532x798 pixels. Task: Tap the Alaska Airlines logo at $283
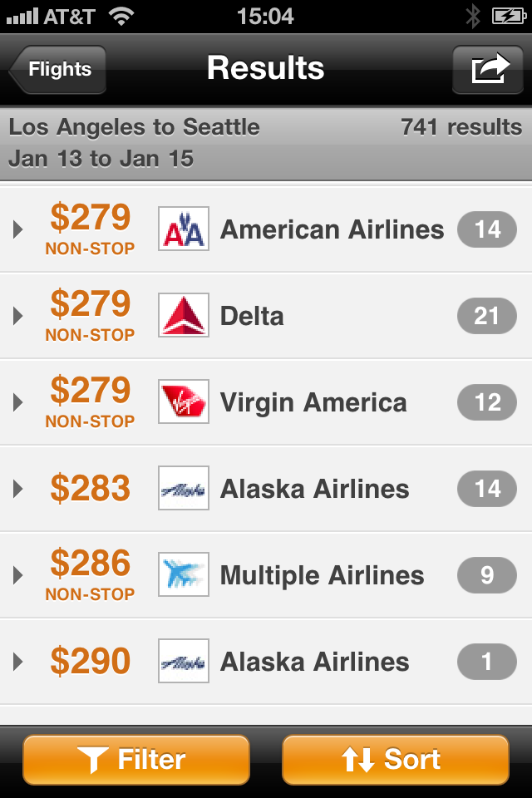(x=184, y=489)
